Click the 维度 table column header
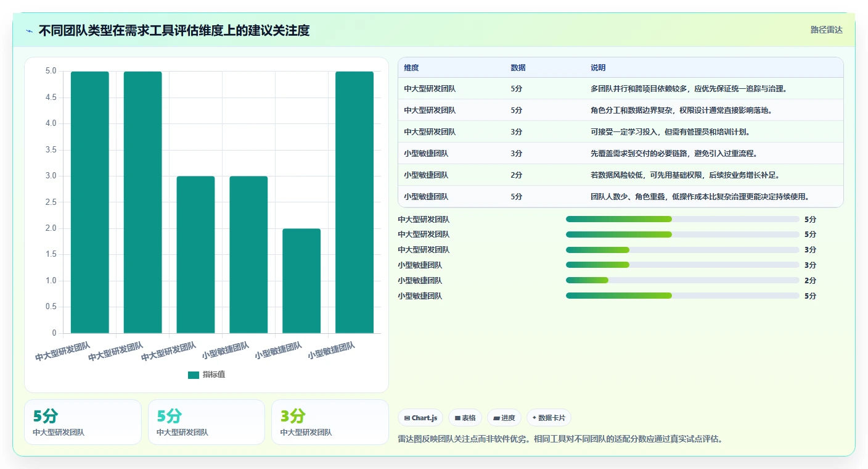Viewport: 868px width, 469px height. (411, 68)
